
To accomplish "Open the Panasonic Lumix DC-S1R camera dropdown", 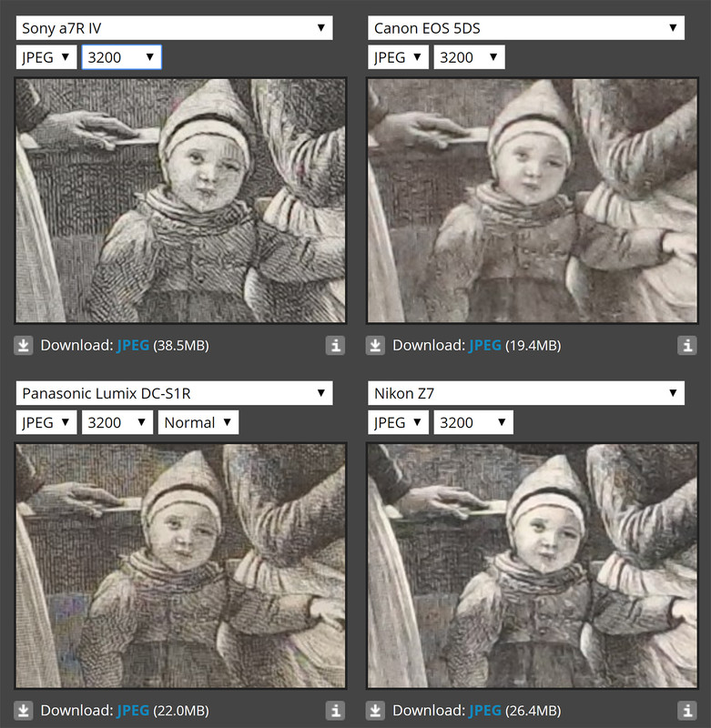I will pos(174,393).
